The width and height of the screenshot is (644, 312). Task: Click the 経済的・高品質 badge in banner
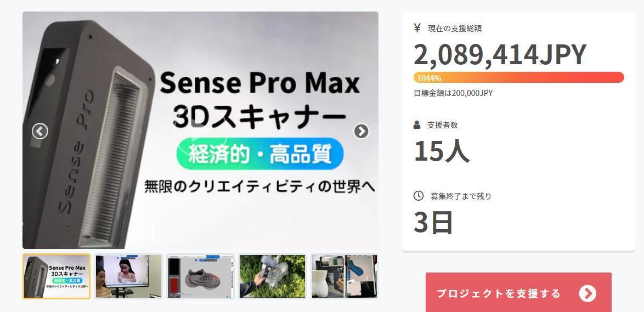click(x=259, y=154)
